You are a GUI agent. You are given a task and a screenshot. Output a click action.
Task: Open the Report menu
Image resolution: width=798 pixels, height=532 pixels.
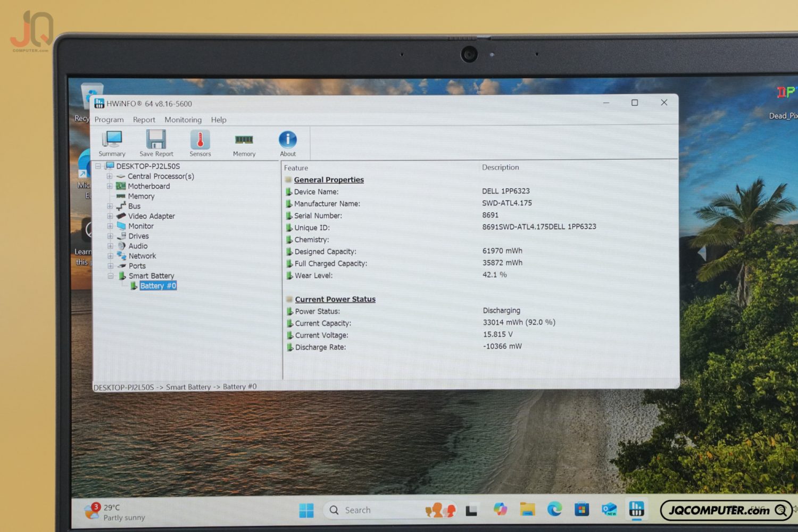click(144, 120)
